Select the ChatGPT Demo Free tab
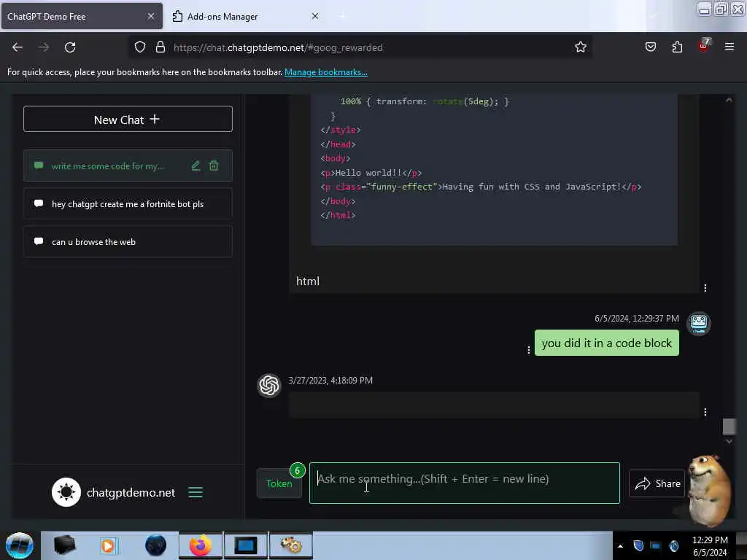This screenshot has height=560, width=747. pos(82,16)
